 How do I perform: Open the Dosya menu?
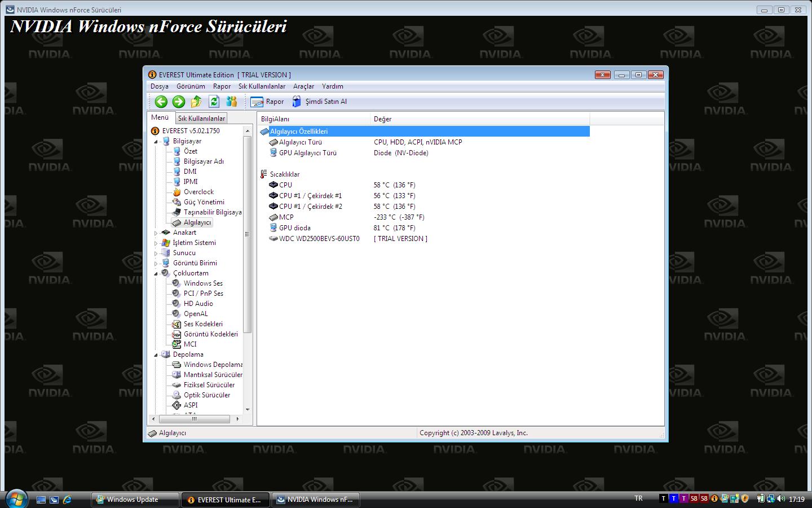(160, 86)
